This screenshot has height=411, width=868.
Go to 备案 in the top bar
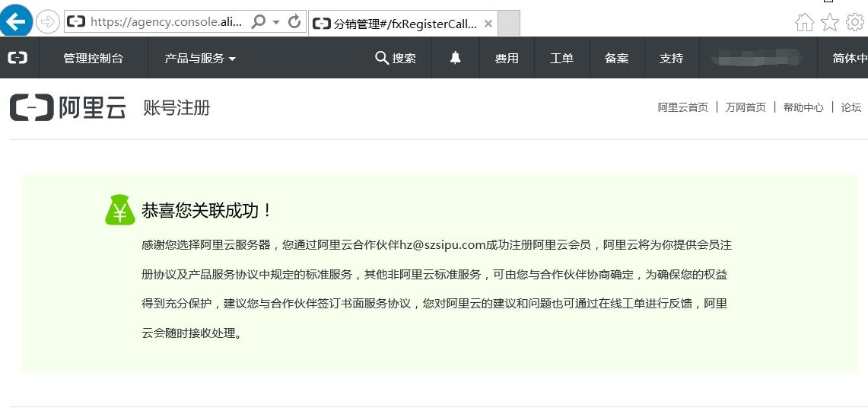[616, 58]
